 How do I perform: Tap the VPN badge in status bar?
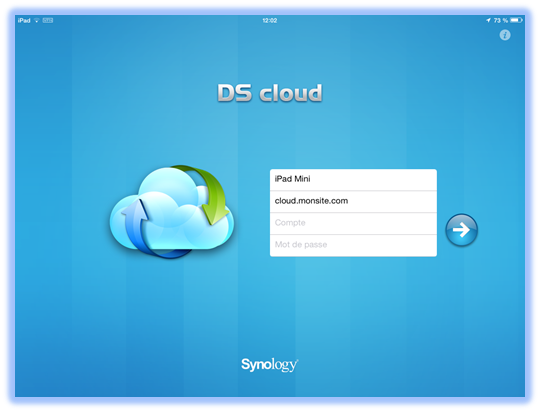coord(48,21)
